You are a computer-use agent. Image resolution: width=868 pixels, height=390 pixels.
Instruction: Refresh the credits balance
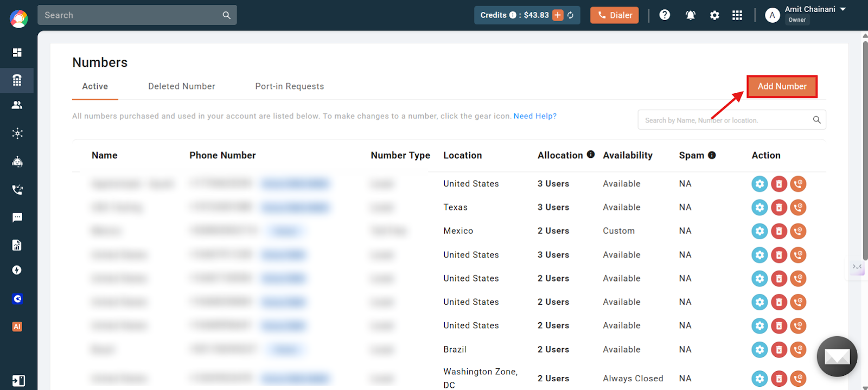571,15
